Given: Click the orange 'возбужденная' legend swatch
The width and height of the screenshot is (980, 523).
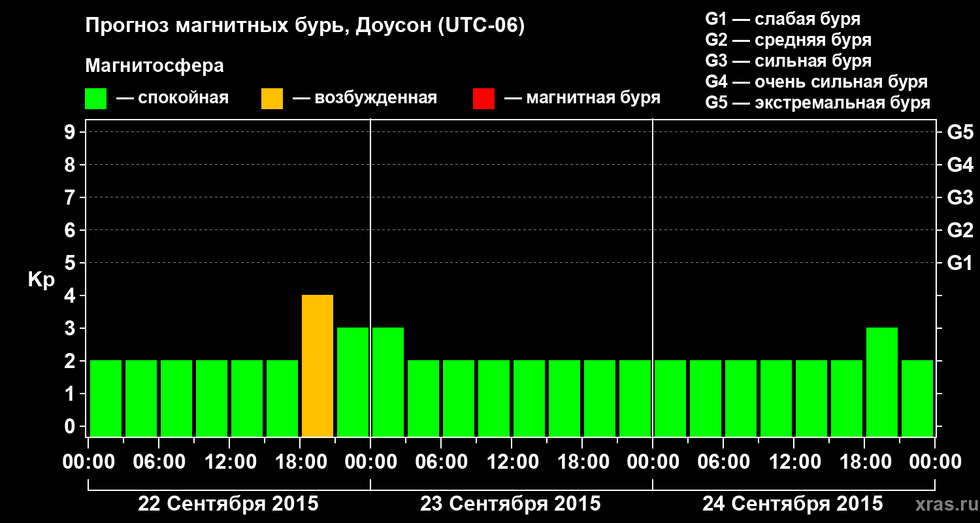Looking at the screenshot, I should [272, 99].
